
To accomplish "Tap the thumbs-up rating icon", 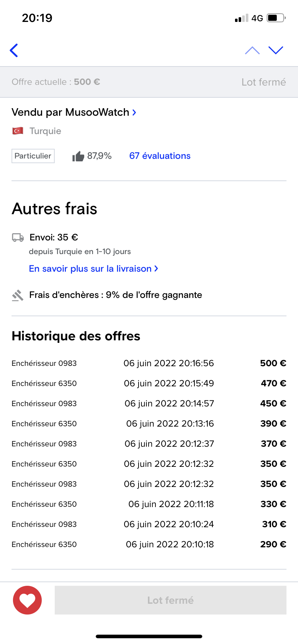I will pos(78,156).
